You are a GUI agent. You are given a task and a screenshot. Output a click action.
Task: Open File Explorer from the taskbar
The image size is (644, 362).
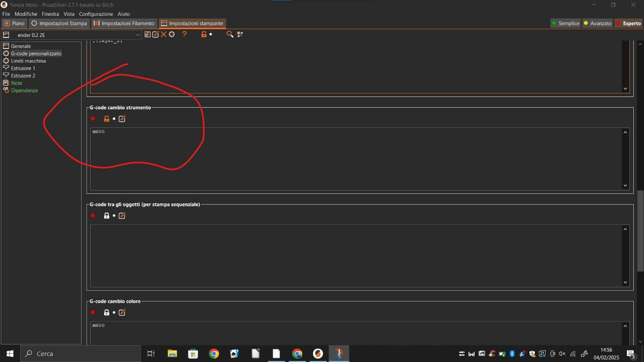point(172,354)
